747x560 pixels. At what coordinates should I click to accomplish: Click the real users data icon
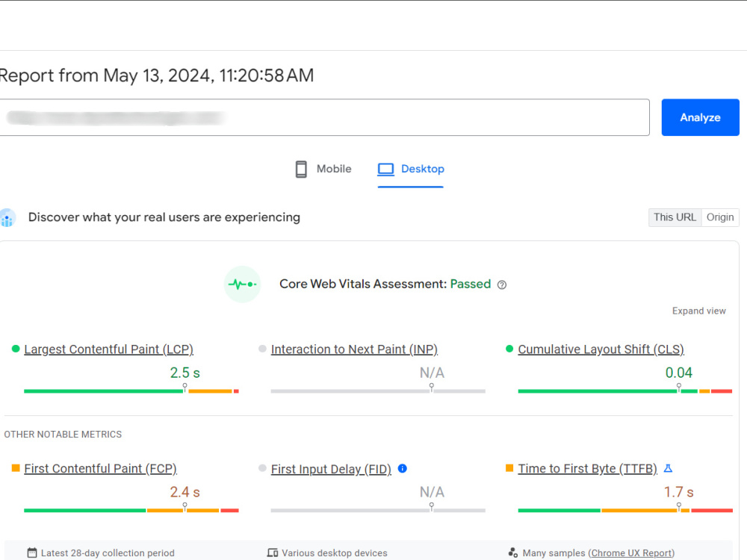click(x=7, y=217)
